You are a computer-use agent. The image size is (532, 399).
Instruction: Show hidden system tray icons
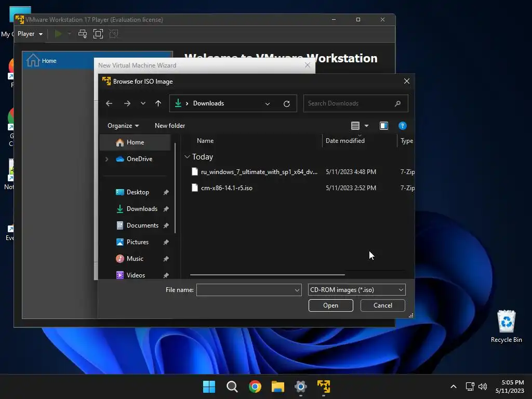pos(453,387)
